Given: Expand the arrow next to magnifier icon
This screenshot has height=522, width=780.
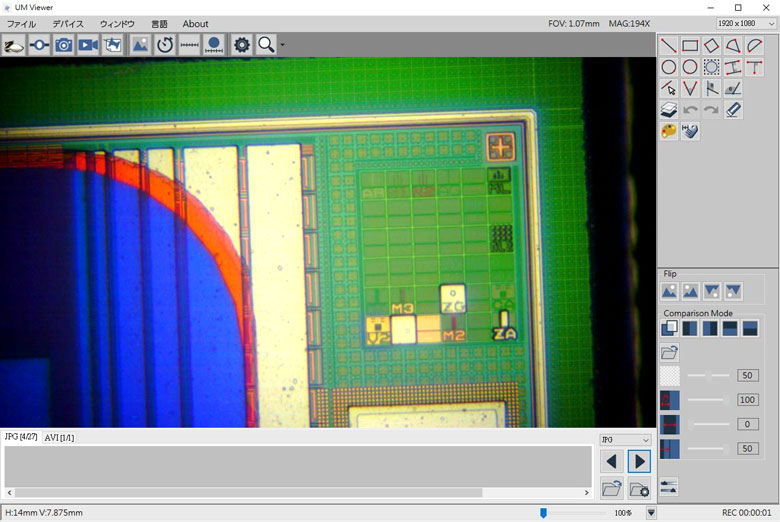Looking at the screenshot, I should (283, 45).
